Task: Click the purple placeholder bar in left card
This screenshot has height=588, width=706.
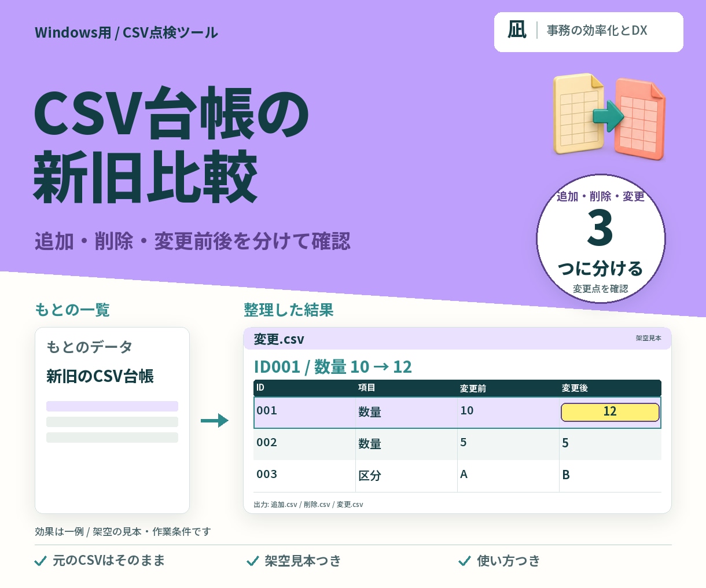Action: tap(112, 406)
